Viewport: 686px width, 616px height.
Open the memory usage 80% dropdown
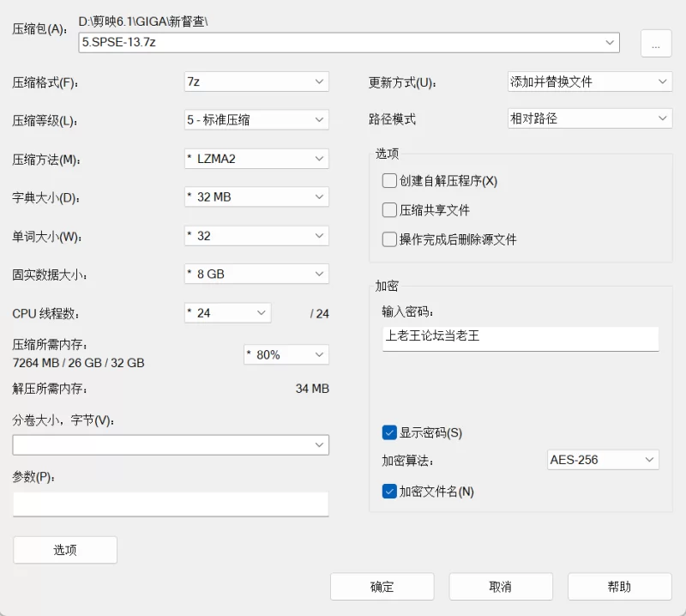tap(286, 354)
